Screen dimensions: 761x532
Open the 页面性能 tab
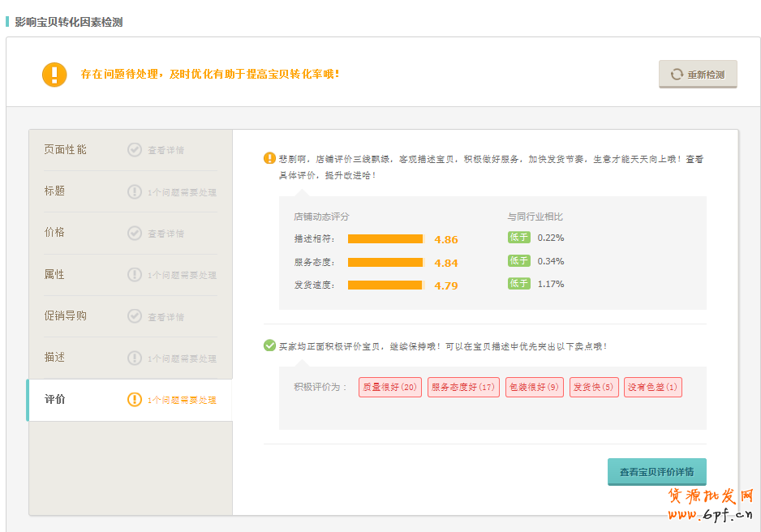(x=66, y=150)
